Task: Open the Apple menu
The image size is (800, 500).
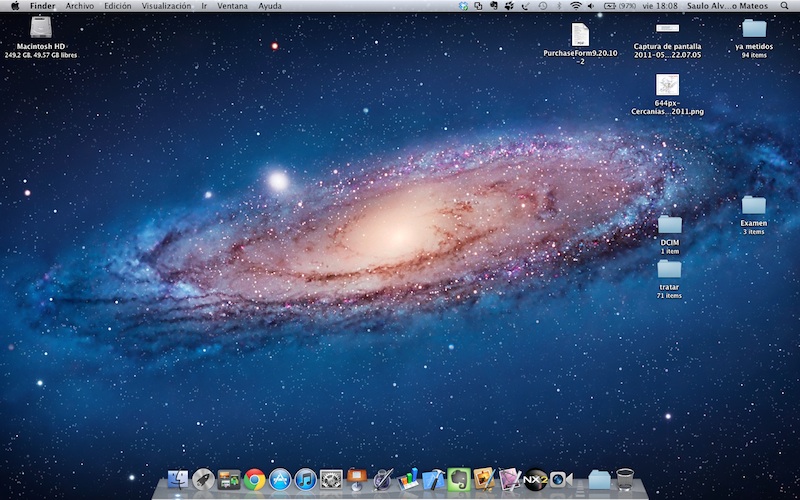Action: [x=15, y=6]
